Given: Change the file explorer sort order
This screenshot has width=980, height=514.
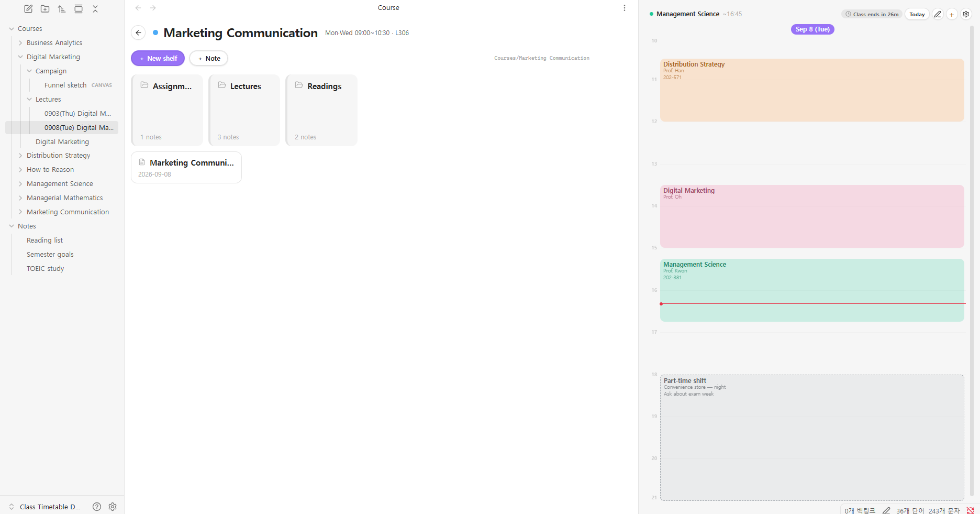Looking at the screenshot, I should pos(62,9).
